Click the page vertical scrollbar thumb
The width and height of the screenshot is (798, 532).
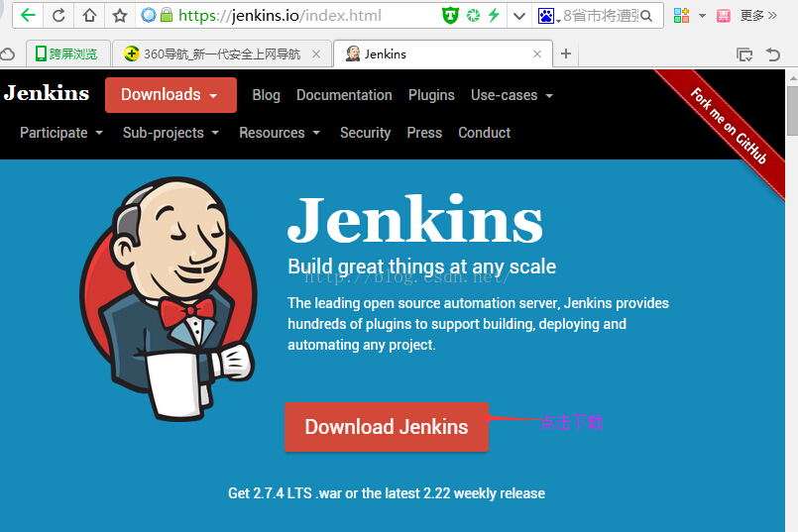[792, 110]
